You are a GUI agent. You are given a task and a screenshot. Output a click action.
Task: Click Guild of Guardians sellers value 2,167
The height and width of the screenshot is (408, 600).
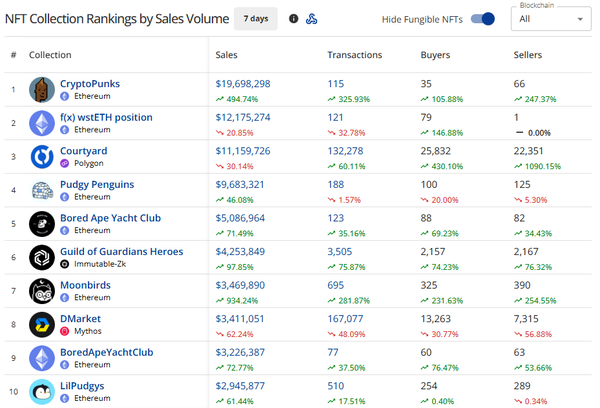(526, 251)
